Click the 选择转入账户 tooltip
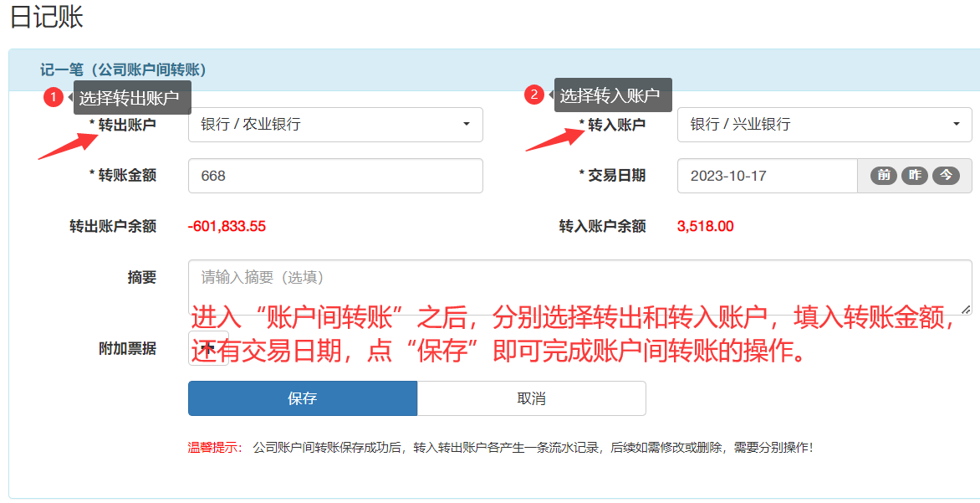Viewport: 980px width, 503px height. [x=613, y=95]
